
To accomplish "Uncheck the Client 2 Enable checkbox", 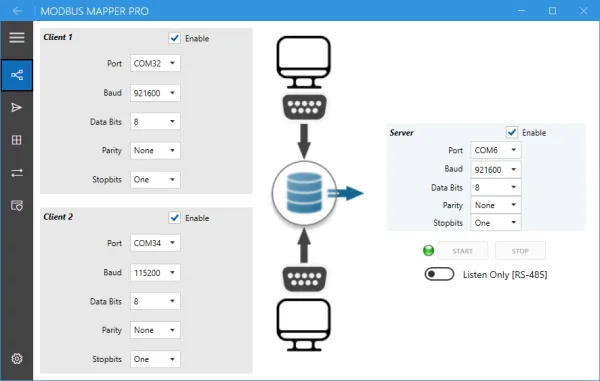I will coord(174,218).
